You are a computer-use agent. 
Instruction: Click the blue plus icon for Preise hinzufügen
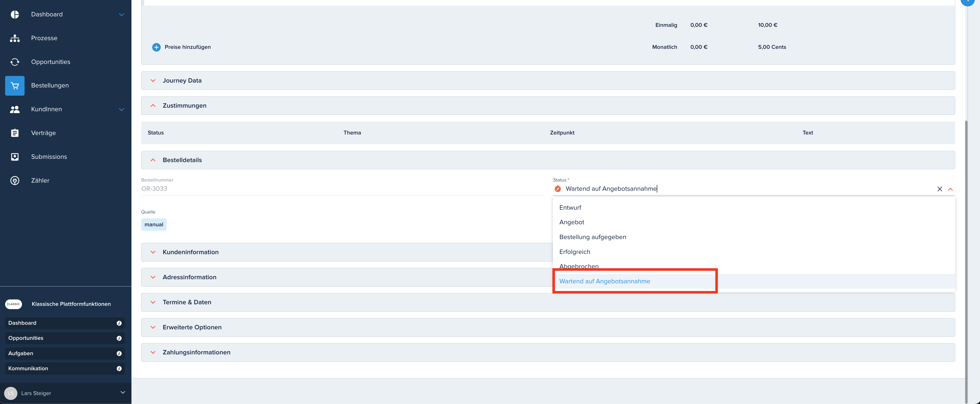coord(156,47)
